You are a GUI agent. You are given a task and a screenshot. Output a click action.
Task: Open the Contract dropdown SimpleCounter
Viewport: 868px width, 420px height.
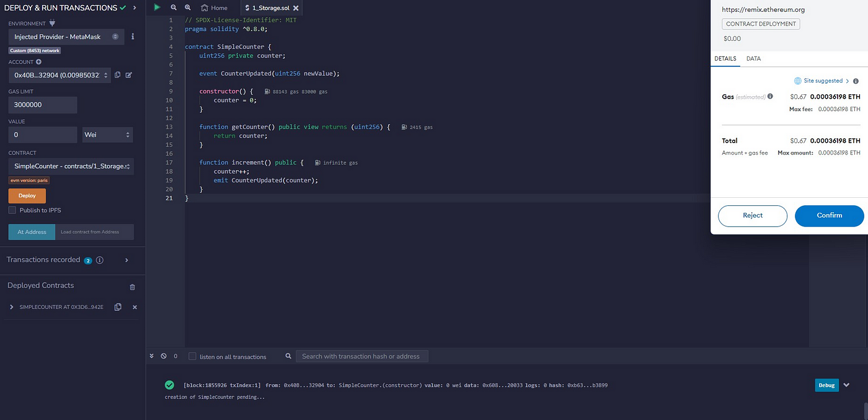point(71,167)
